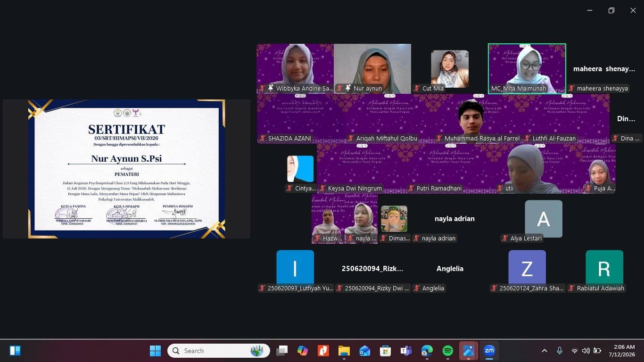This screenshot has width=644, height=362.
Task: Select Cintya's profile picture thumbnail
Action: point(300,169)
